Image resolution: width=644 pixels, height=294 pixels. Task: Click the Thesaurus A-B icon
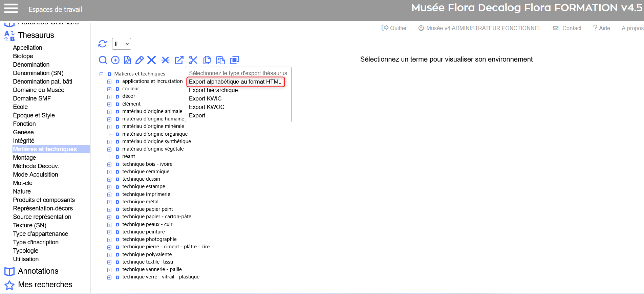(9, 36)
